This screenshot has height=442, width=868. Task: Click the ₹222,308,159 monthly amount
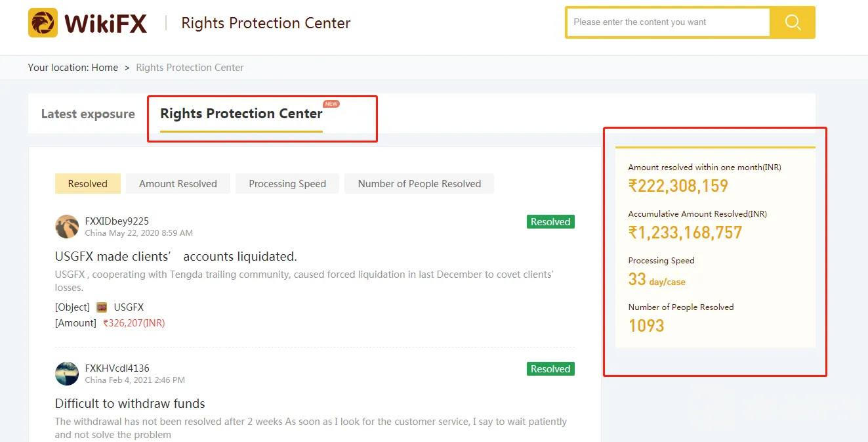pos(678,186)
